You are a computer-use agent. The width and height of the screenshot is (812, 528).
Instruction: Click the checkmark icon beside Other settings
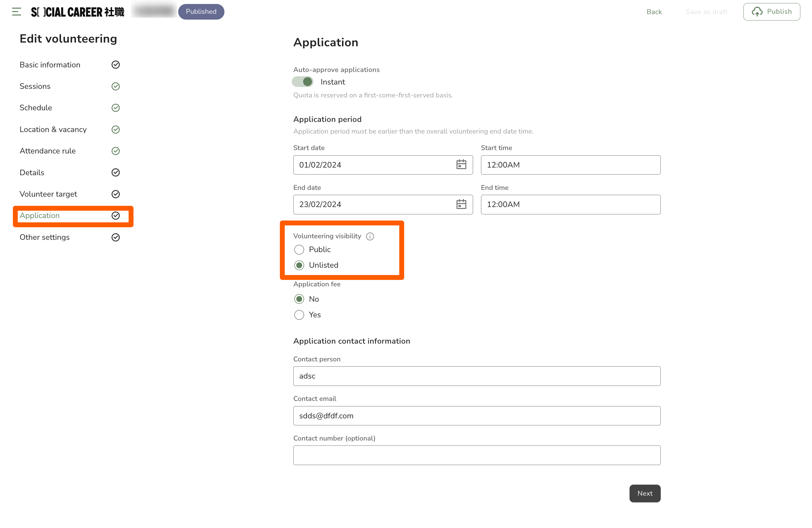point(116,237)
